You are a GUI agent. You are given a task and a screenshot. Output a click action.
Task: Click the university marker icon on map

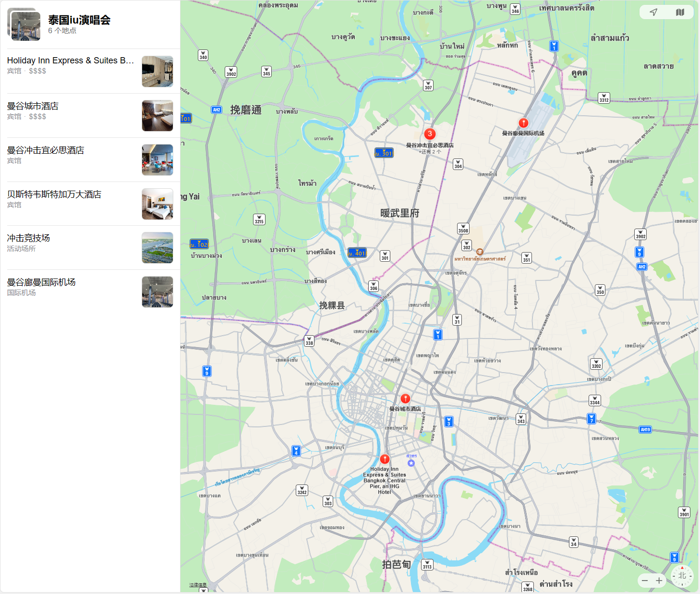click(480, 252)
